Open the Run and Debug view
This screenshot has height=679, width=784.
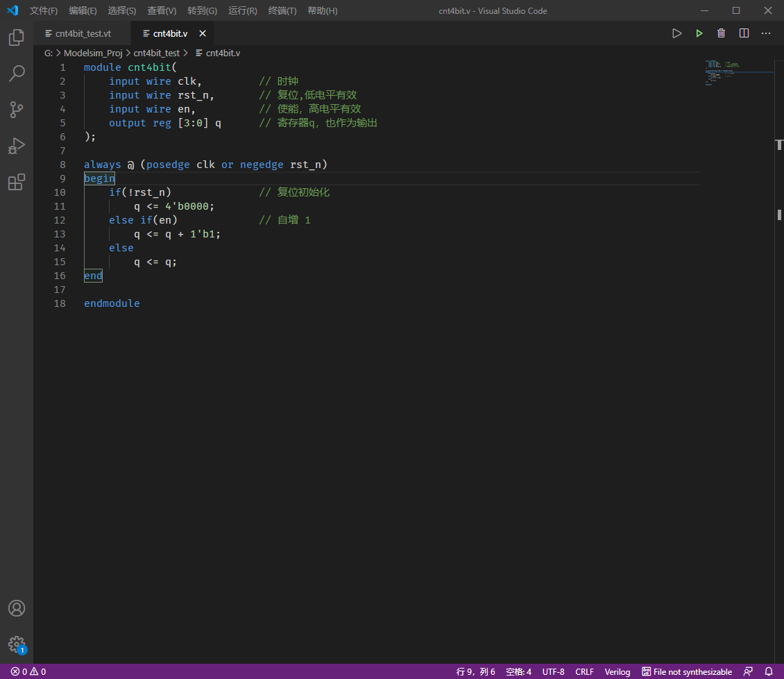pos(17,146)
